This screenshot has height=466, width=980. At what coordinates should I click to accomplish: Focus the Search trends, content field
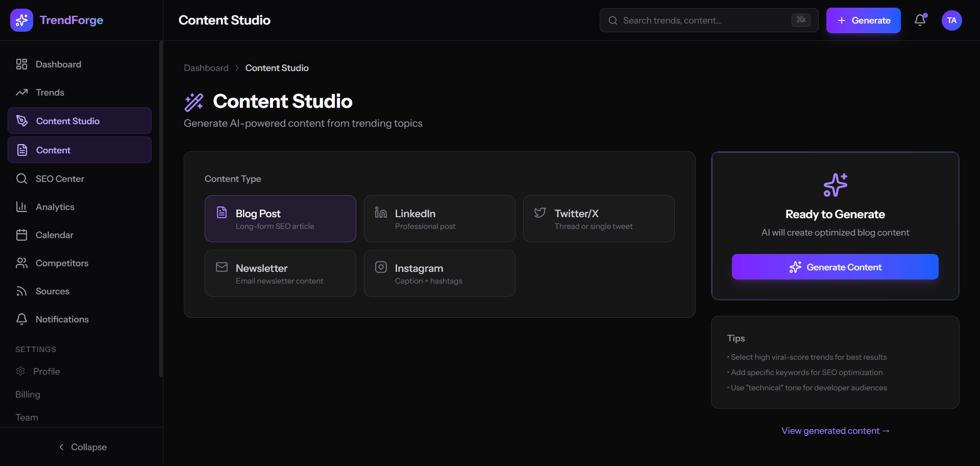pyautogui.click(x=709, y=20)
